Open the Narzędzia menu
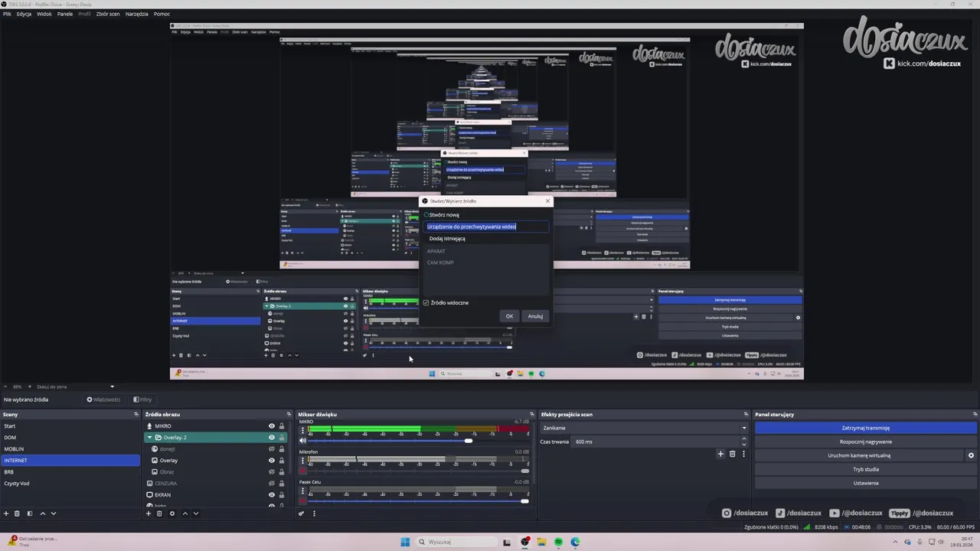Screen dimensions: 980x551 pyautogui.click(x=137, y=14)
